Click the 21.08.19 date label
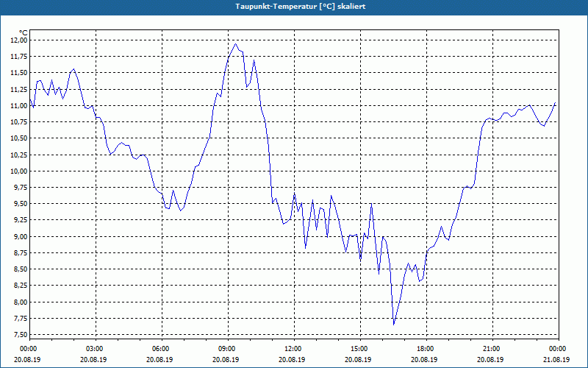Viewport: 588px width, 368px height. (556, 359)
